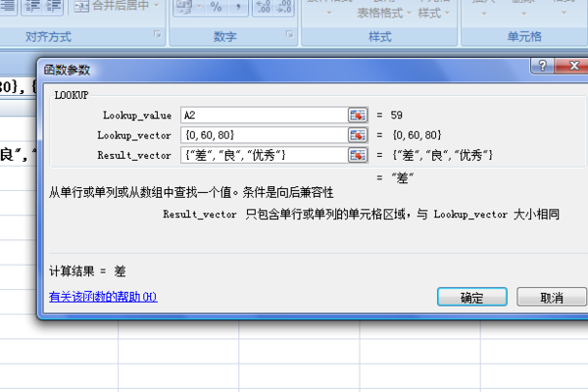Click the ? help button in dialog title bar
Viewport: 588px width, 392px height.
coord(542,66)
